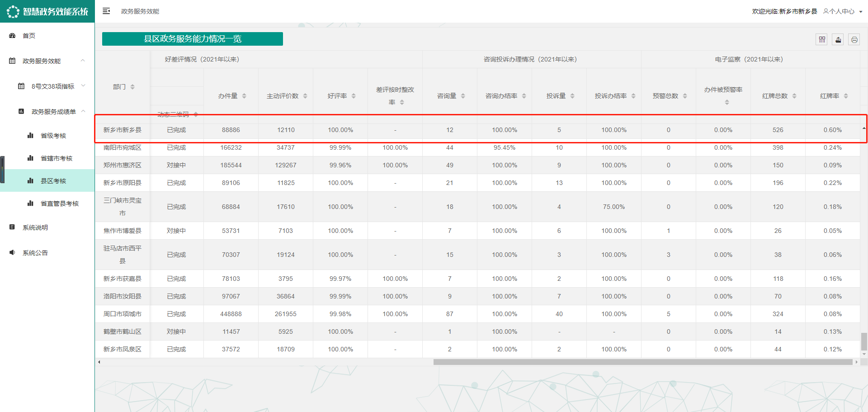This screenshot has height=412, width=868.
Task: Click the horizontal table scrollbar
Action: tap(642, 362)
